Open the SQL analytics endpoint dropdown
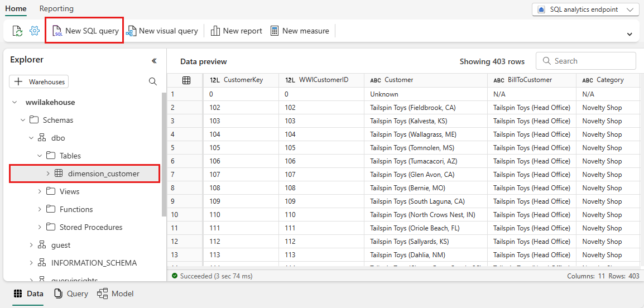The height and width of the screenshot is (308, 644). coord(585,9)
